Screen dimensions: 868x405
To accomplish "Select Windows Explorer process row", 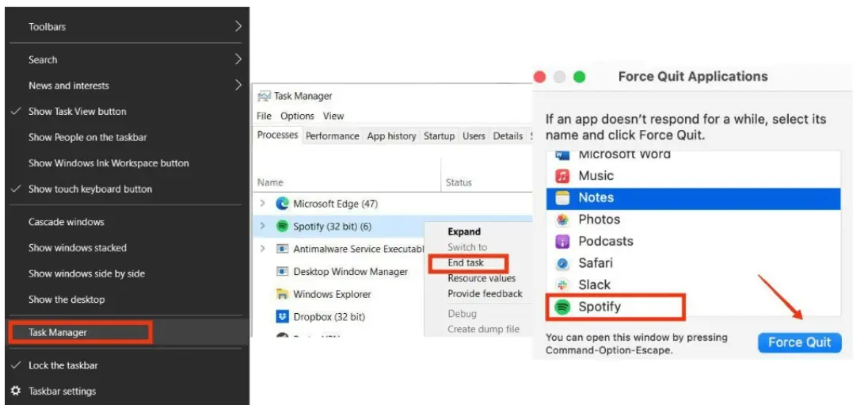I will (339, 294).
